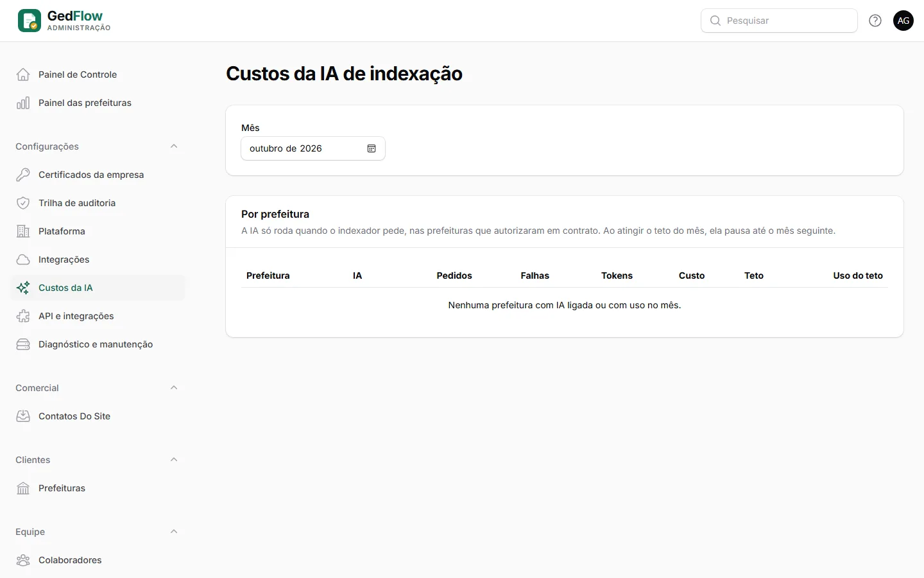Click the Custo column header

(x=692, y=276)
